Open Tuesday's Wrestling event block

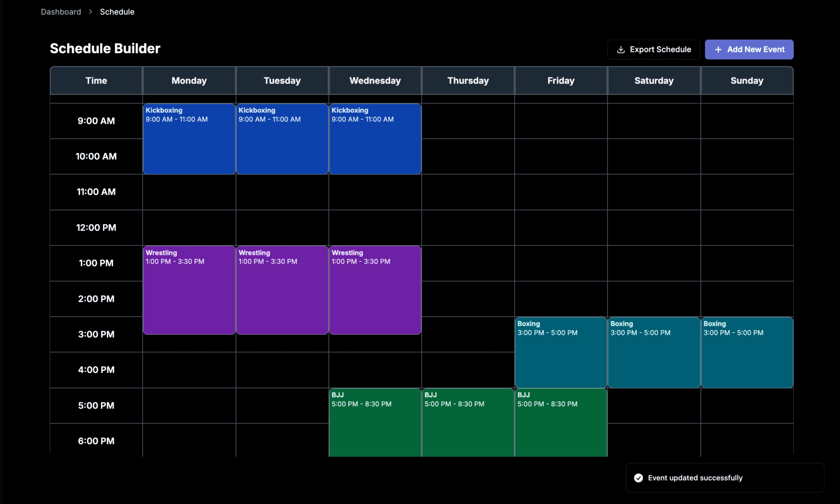(282, 290)
